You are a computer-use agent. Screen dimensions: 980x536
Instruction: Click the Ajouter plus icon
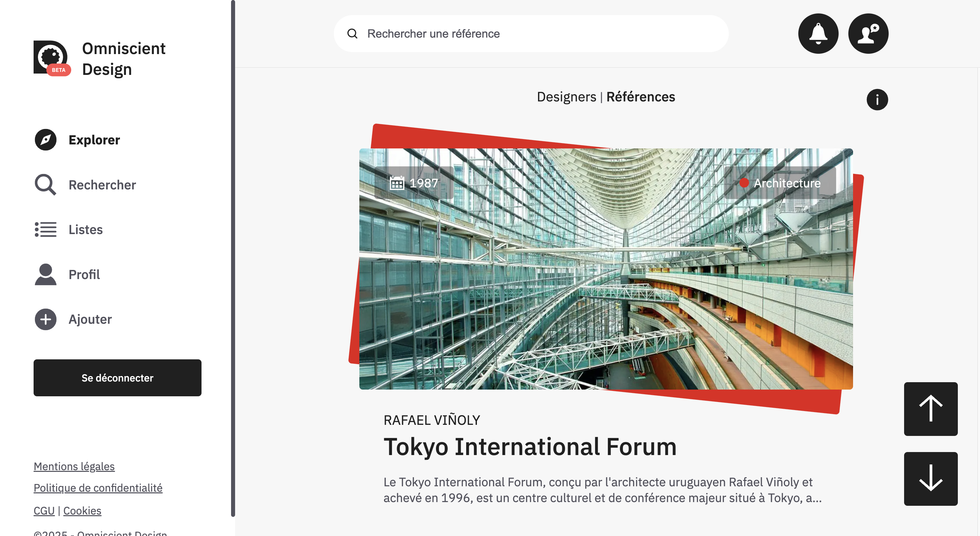[46, 319]
